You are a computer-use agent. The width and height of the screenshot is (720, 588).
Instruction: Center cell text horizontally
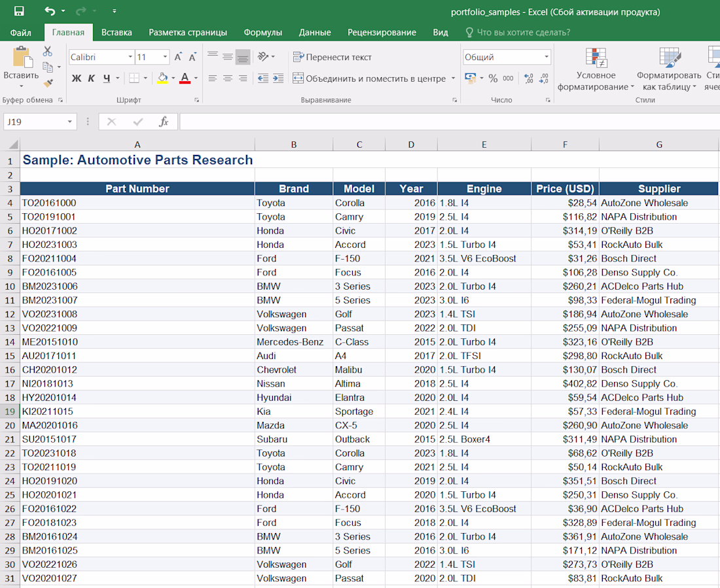pos(228,78)
